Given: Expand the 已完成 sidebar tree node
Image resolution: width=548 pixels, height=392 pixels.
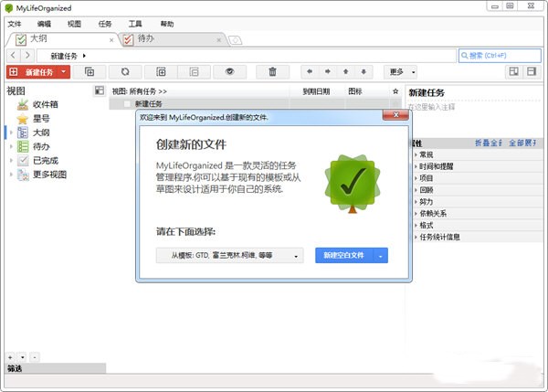Looking at the screenshot, I should click(11, 161).
